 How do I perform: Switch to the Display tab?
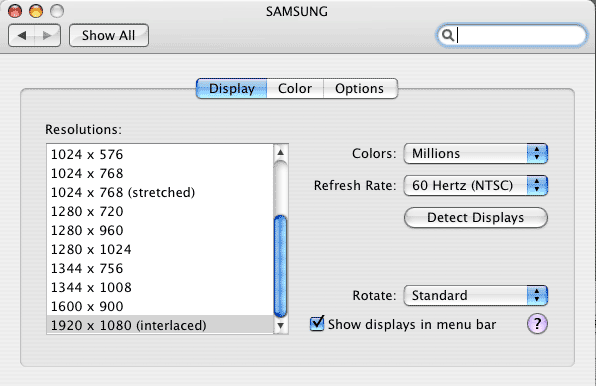pos(231,89)
